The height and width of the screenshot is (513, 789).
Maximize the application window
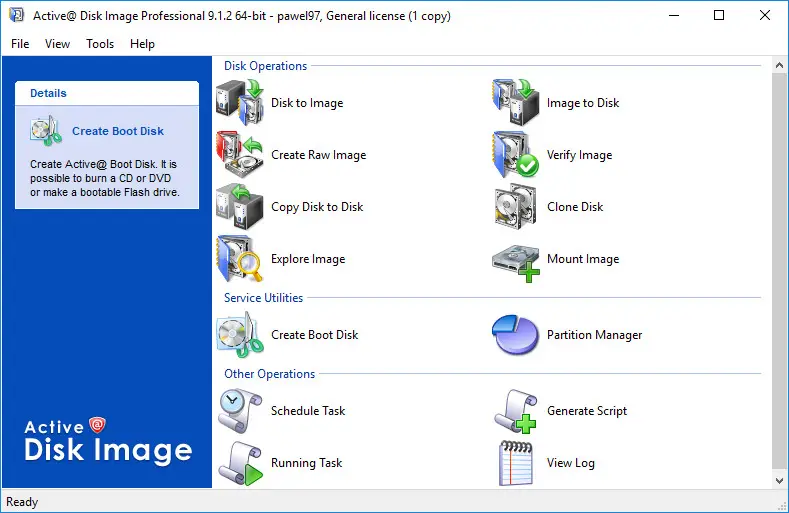pyautogui.click(x=719, y=15)
